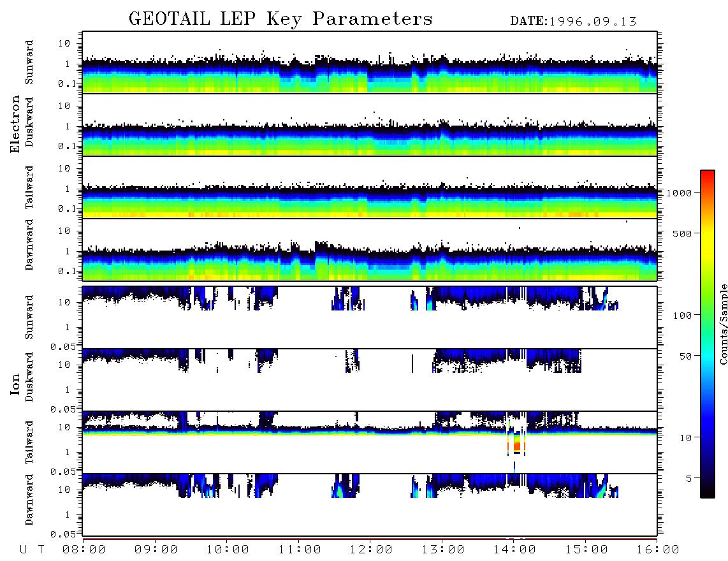Click the "500" colorbar tick label

(682, 234)
